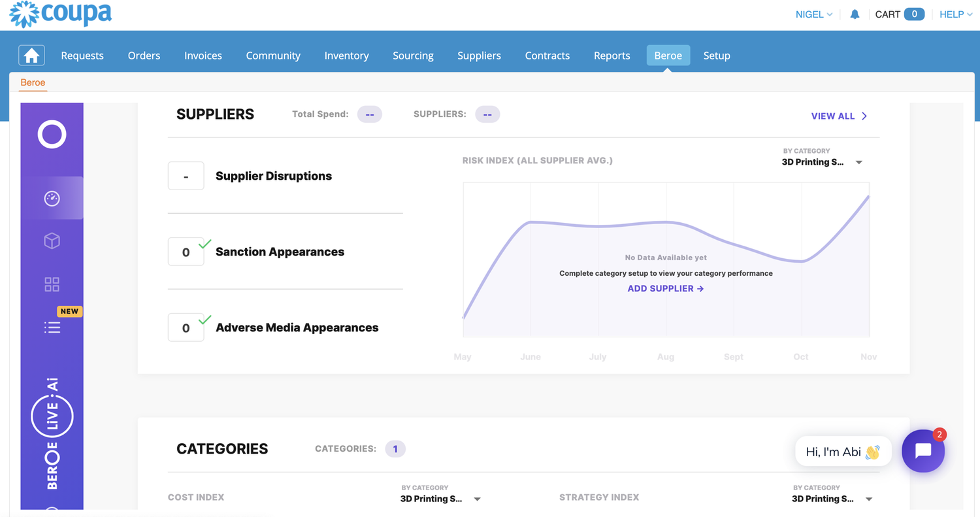Click the Beroe breadcrumb link
980x517 pixels.
point(33,82)
